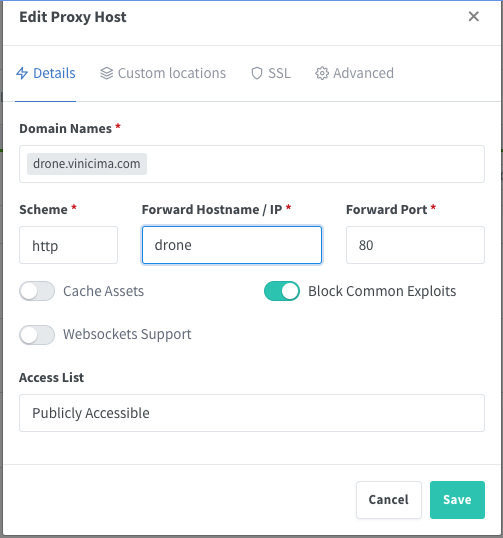
Task: Cancel editing the proxy host
Action: (389, 500)
